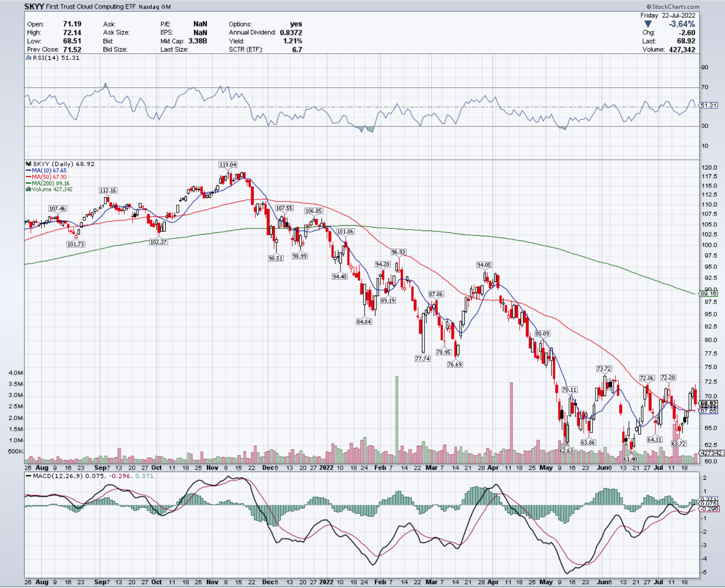Click the Friday 22-Jul-2022 date

pos(668,15)
